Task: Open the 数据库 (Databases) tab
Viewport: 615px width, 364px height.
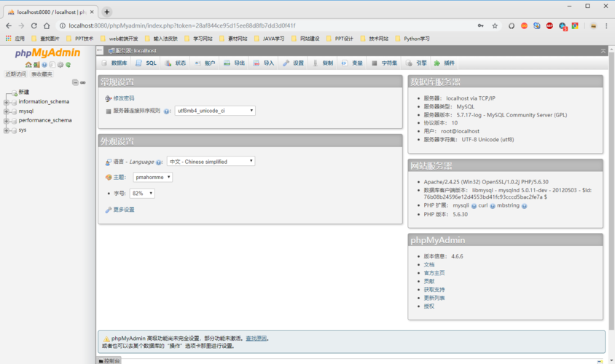Action: [x=114, y=63]
